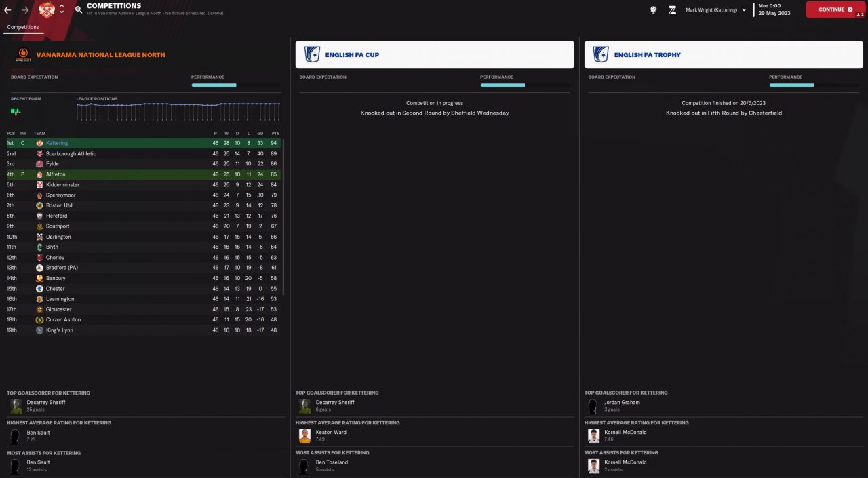The image size is (868, 478).
Task: Click Kettering's 94 points value
Action: [x=275, y=144]
